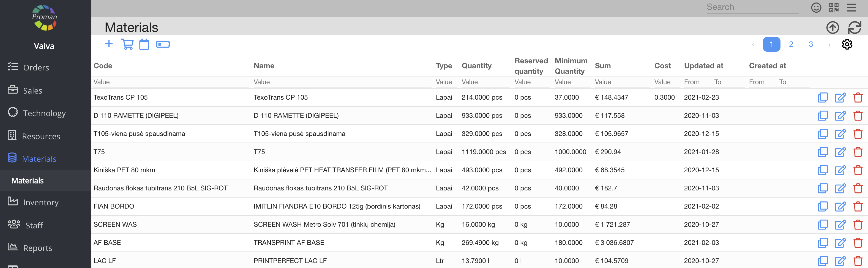Go to page 2 of materials
This screenshot has width=868, height=268.
[791, 45]
